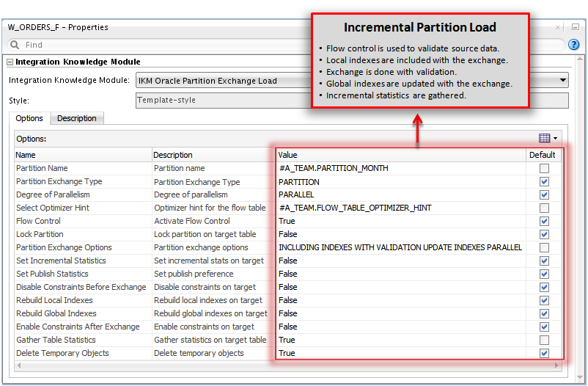Select the PARTITION value cell
Viewport: 588px width, 386px height.
401,182
